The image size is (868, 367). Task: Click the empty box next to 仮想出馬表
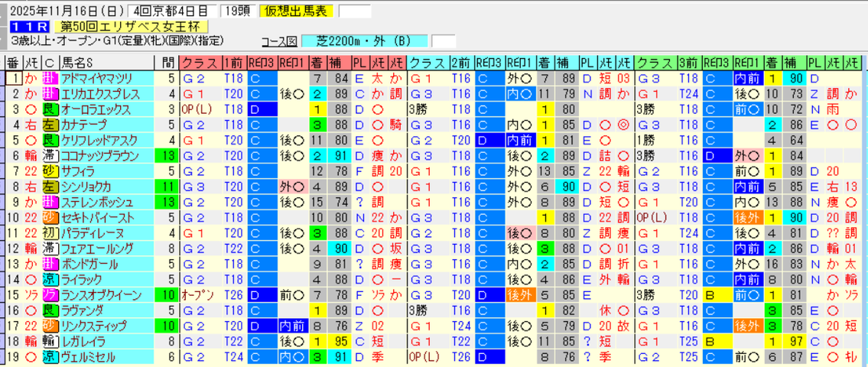coord(355,11)
